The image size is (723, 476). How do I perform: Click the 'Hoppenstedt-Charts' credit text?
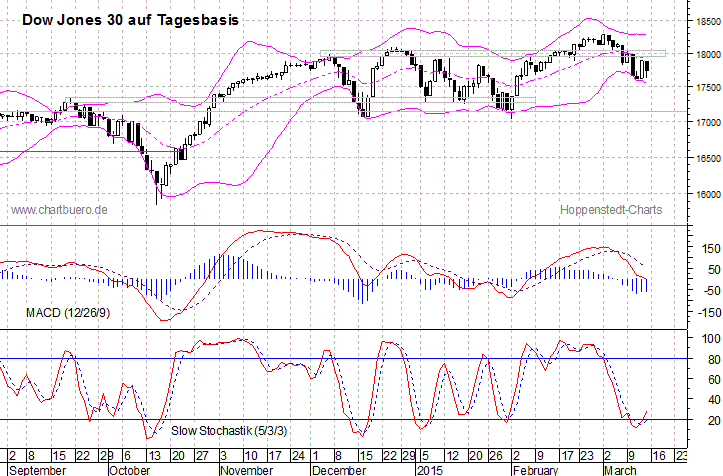coord(611,210)
